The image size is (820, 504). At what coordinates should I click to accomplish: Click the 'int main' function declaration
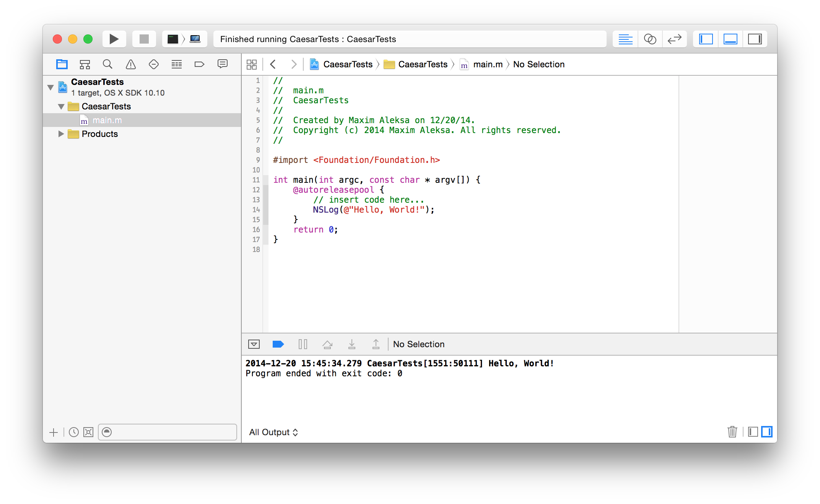pyautogui.click(x=377, y=180)
